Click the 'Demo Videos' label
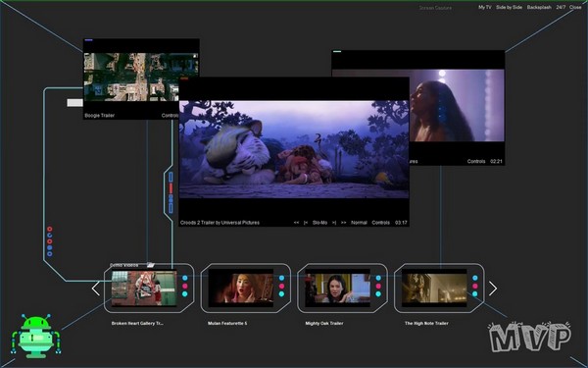 pyautogui.click(x=124, y=265)
